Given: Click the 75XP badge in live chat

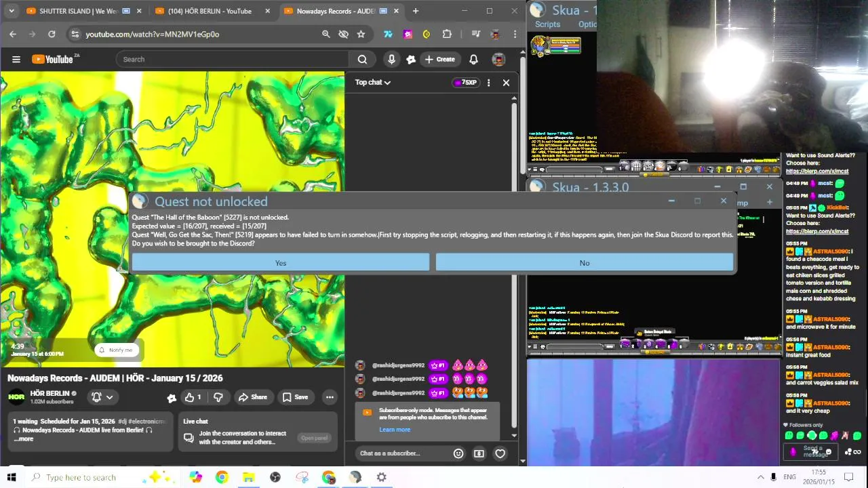Looking at the screenshot, I should tap(465, 82).
